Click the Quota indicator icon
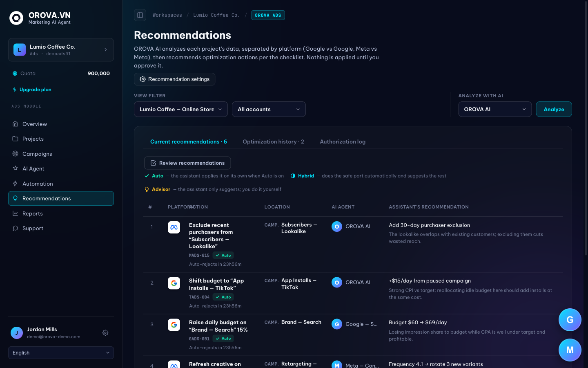This screenshot has height=368, width=588. tap(15, 74)
